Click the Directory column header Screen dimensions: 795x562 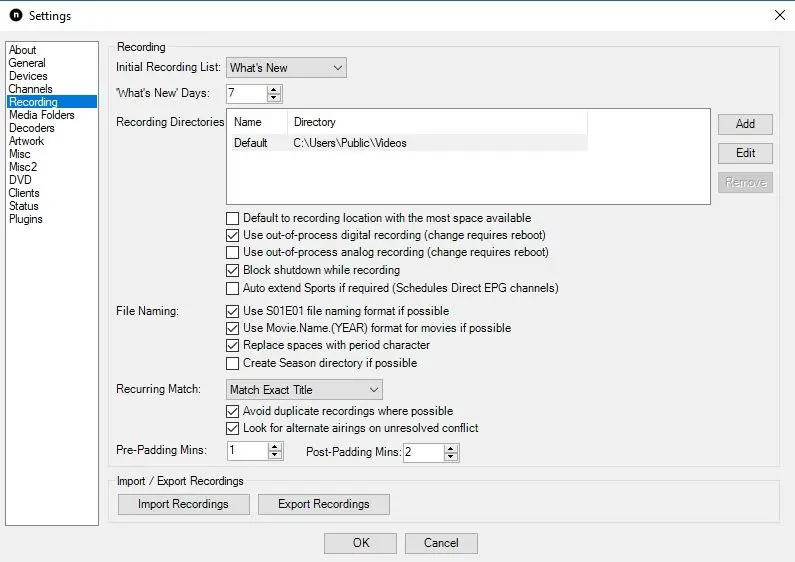pyautogui.click(x=437, y=122)
